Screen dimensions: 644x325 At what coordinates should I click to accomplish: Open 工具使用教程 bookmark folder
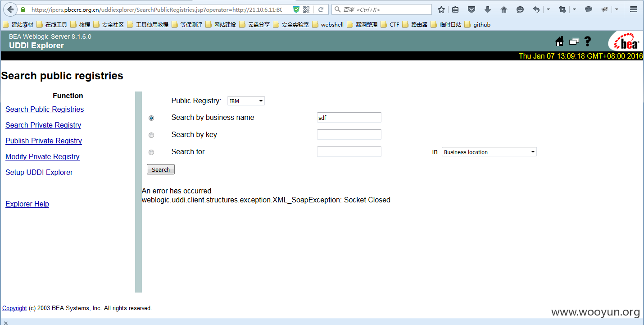pyautogui.click(x=147, y=24)
